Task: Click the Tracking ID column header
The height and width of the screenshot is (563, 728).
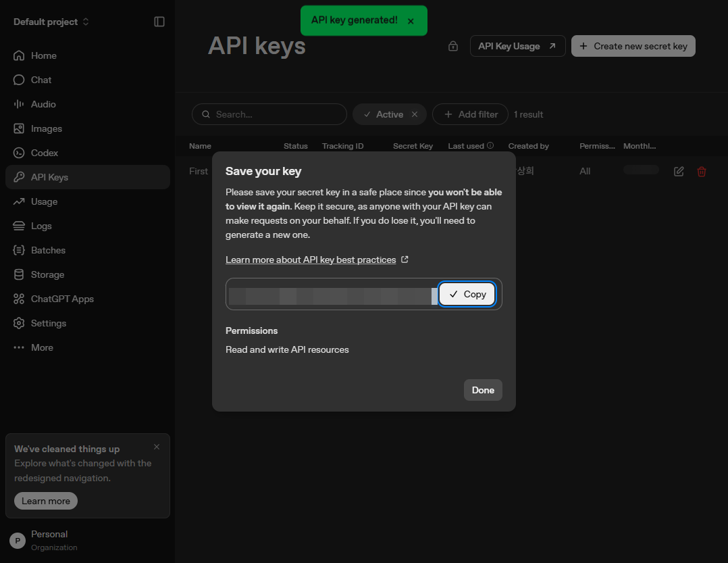Action: [x=342, y=146]
